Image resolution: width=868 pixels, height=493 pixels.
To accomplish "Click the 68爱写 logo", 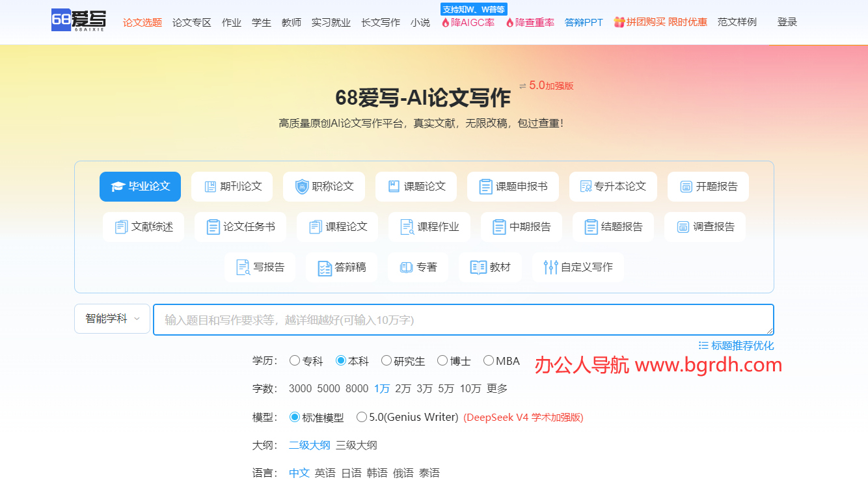I will pyautogui.click(x=79, y=21).
